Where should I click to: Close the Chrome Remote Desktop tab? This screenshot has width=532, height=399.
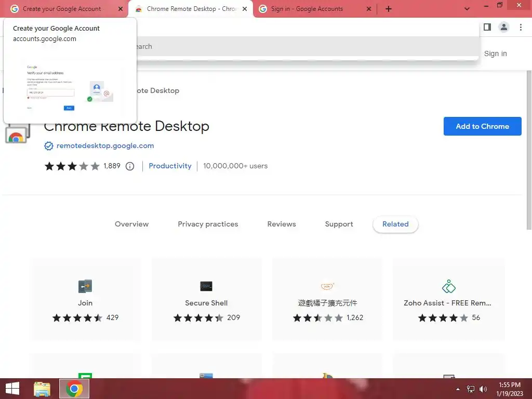245,9
